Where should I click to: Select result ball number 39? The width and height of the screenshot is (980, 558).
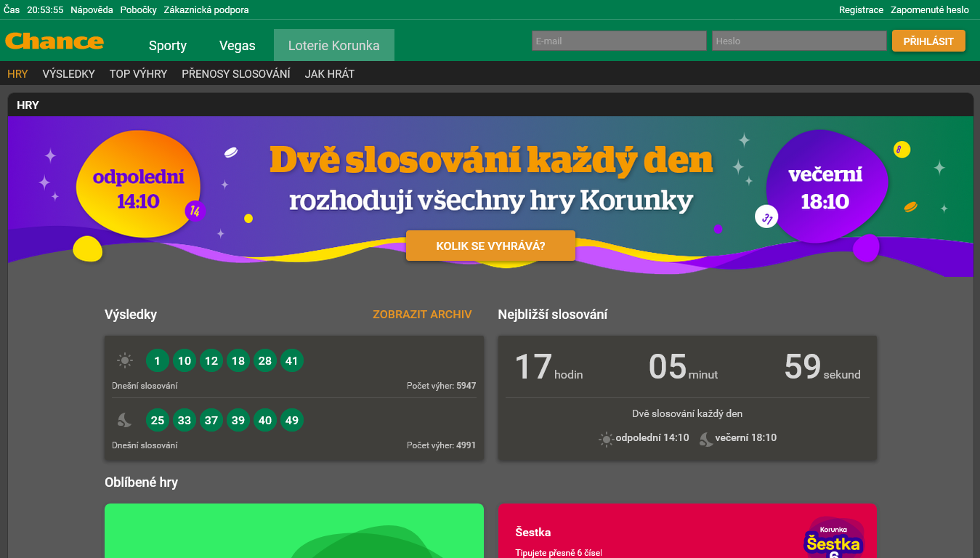coord(238,420)
